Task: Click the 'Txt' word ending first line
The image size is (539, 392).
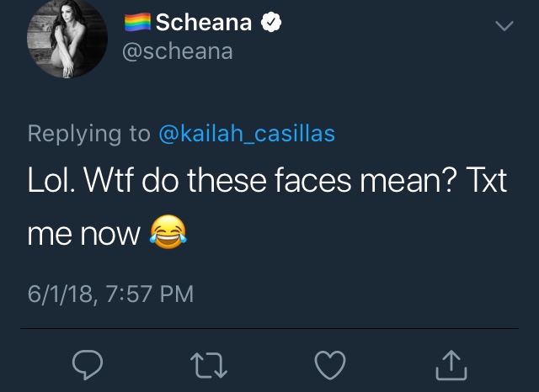Action: 487,180
